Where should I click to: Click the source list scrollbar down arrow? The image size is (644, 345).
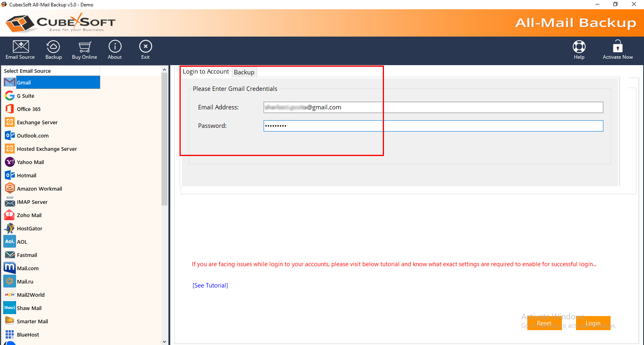tap(164, 342)
